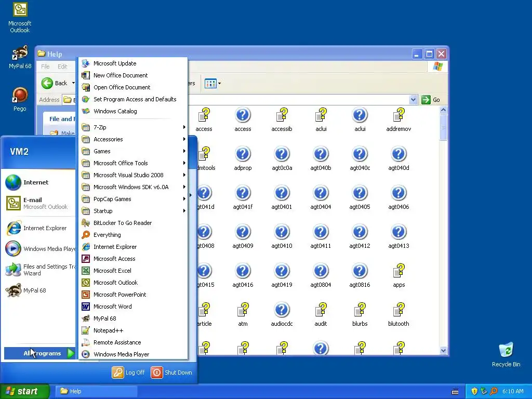Launch Microsoft PowerPoint
Screen dimensions: 532x399
(133, 295)
